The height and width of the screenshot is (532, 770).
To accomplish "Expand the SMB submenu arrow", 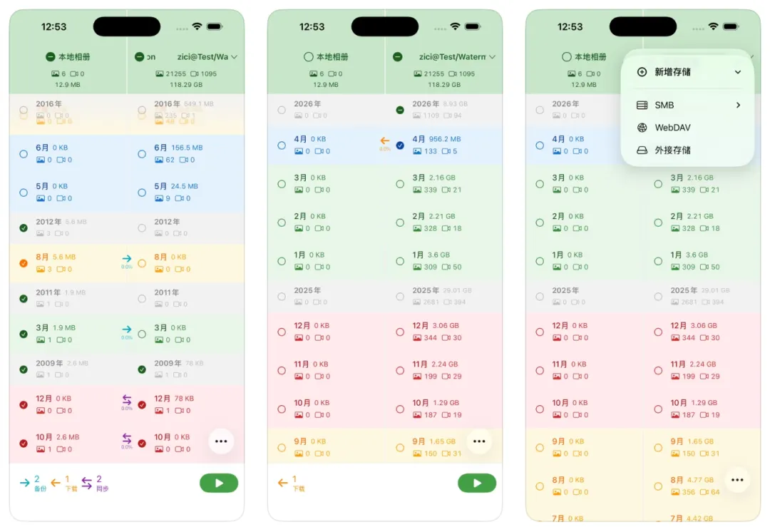I will [738, 105].
